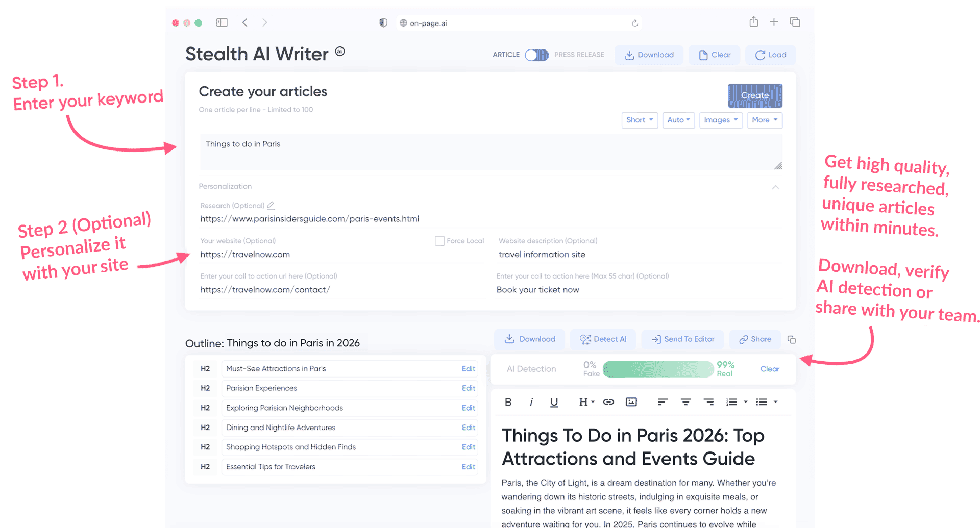Enable the Force Local checkbox
Image resolution: width=980 pixels, height=528 pixels.
pos(439,241)
